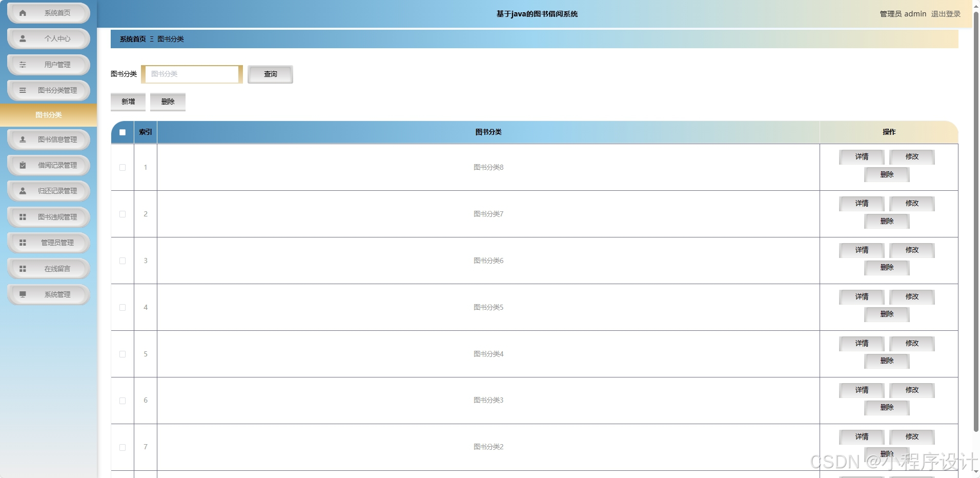The image size is (980, 478).
Task: Click the list icon beside 图书分类管理
Action: point(23,90)
